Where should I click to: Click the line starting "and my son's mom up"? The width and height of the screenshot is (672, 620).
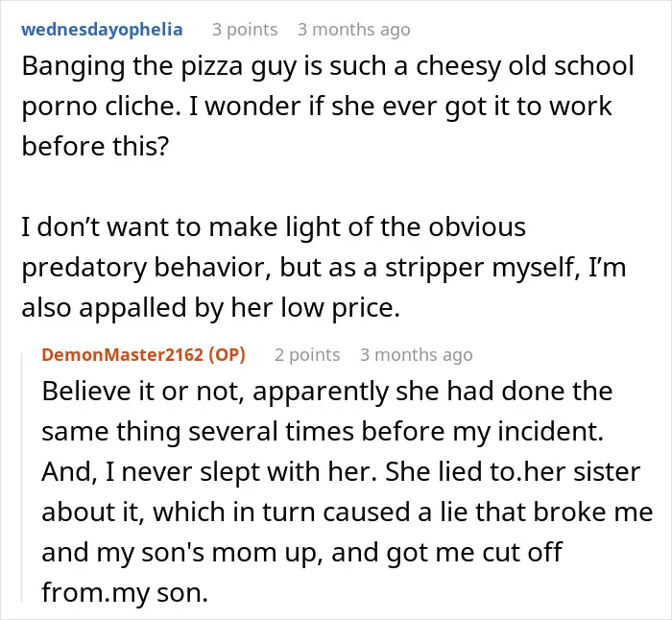click(302, 552)
